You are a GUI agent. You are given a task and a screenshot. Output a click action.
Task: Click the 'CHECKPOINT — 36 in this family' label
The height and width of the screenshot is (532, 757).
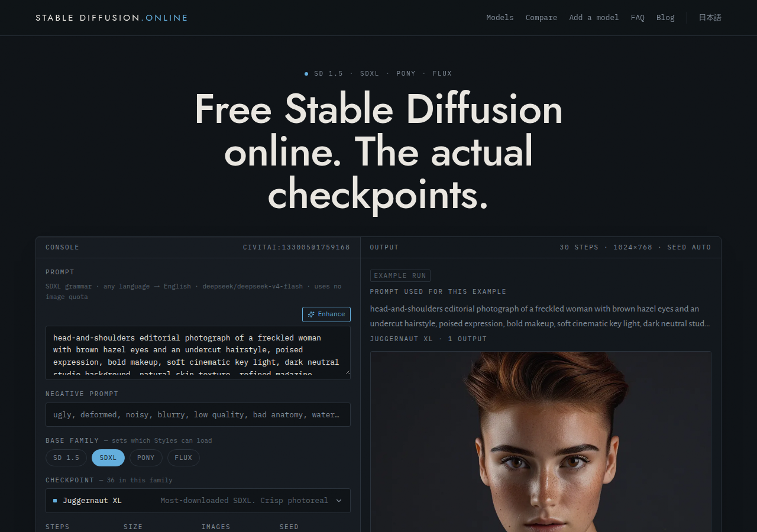[x=109, y=481]
